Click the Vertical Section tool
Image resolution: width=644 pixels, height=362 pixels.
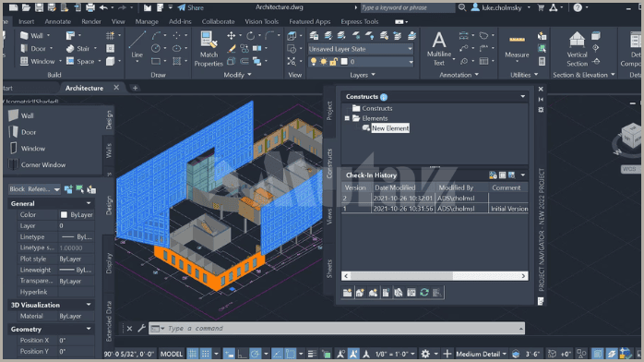[x=577, y=49]
